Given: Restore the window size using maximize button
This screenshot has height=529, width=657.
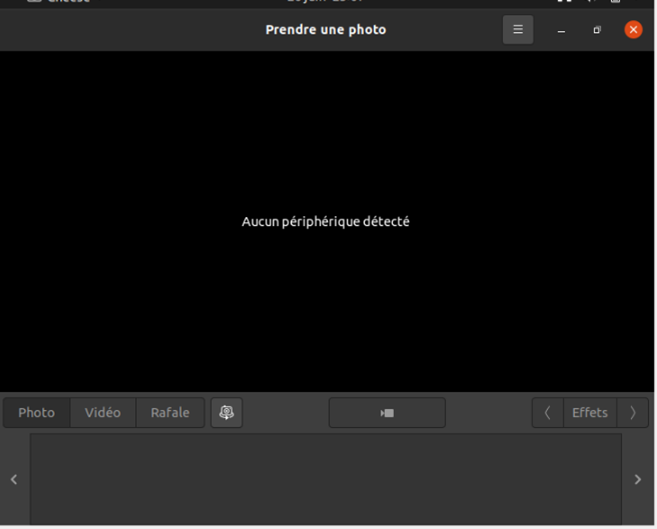Looking at the screenshot, I should point(597,30).
